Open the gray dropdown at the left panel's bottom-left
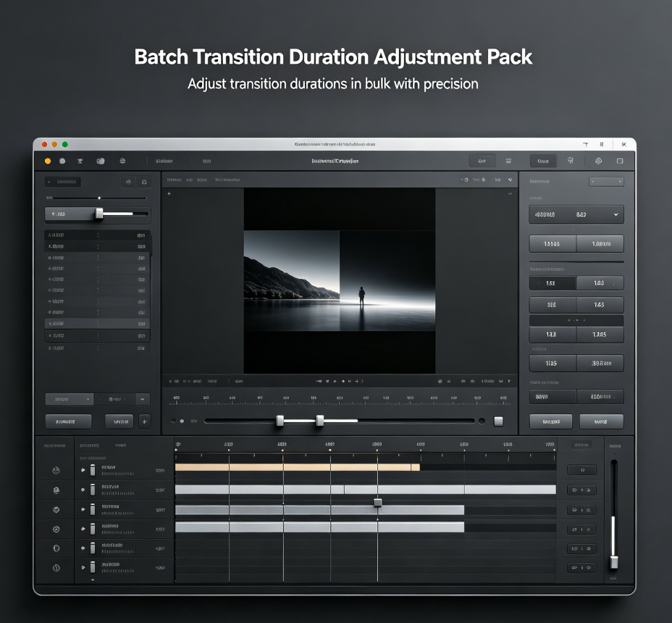This screenshot has height=623, width=672. click(x=70, y=399)
